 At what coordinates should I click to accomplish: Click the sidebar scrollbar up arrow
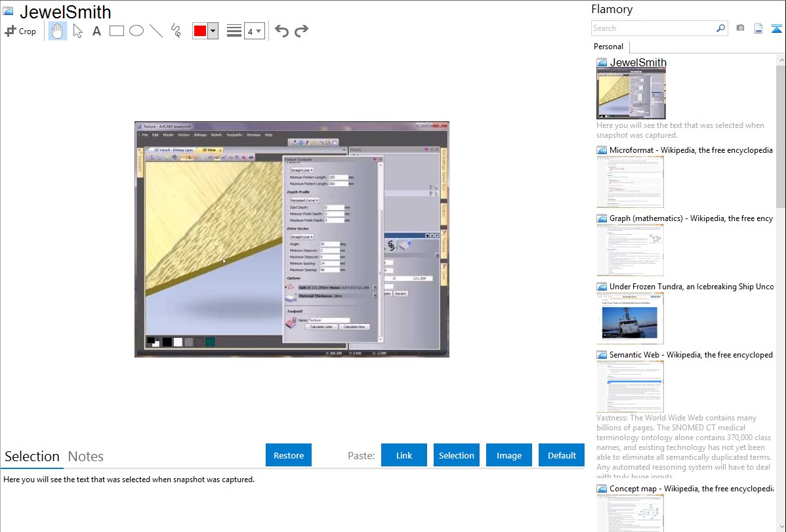pyautogui.click(x=781, y=60)
